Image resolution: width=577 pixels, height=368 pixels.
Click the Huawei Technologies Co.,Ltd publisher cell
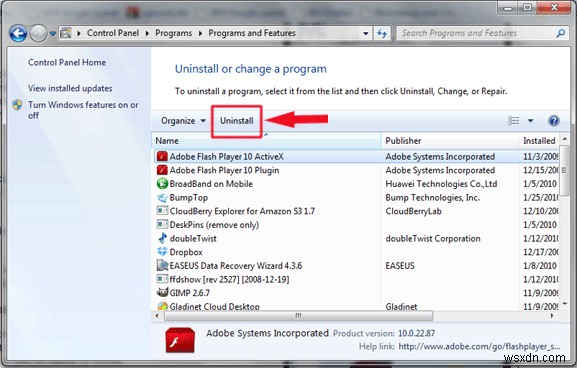point(441,184)
